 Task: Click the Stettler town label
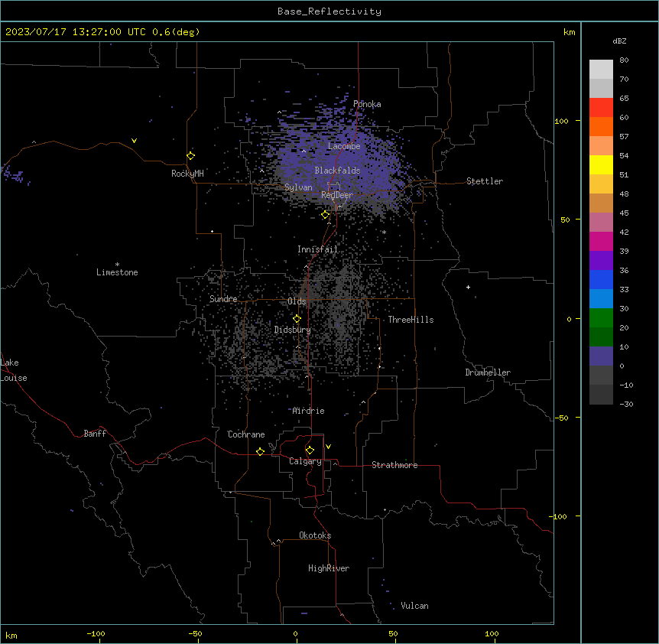point(485,181)
